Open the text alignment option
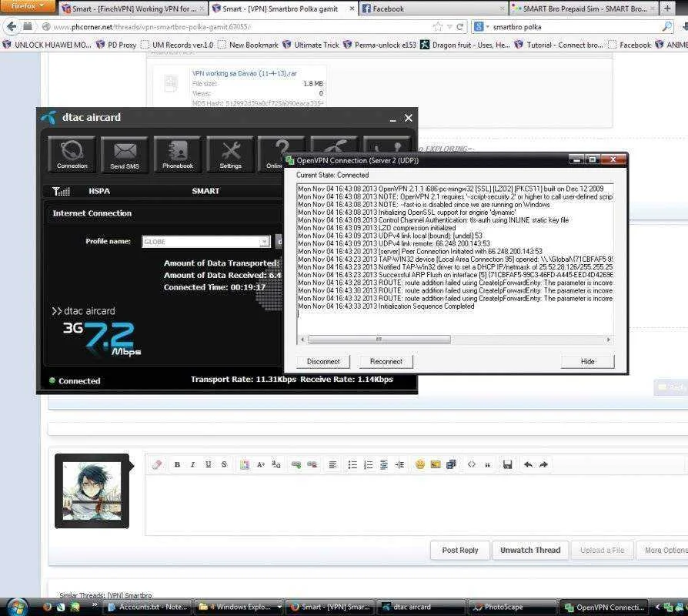 coord(332,464)
